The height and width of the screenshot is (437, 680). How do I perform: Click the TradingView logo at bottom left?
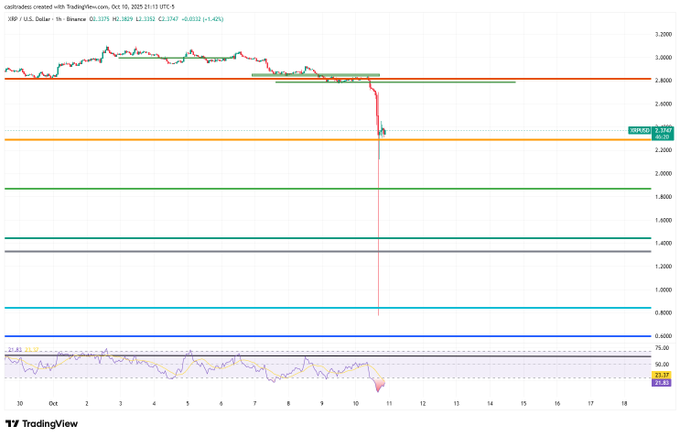click(42, 423)
